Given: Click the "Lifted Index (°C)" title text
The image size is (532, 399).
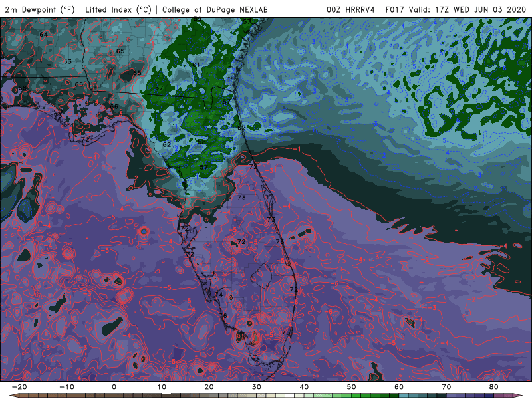Looking at the screenshot, I should (x=118, y=9).
